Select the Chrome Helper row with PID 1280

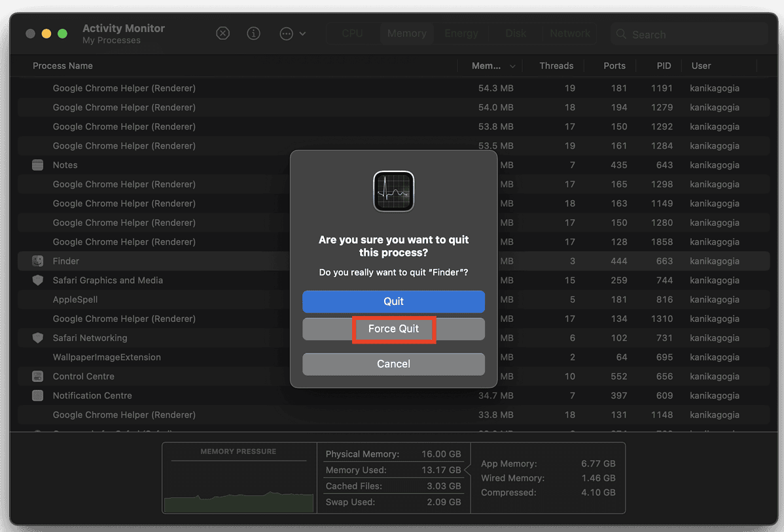(393, 222)
